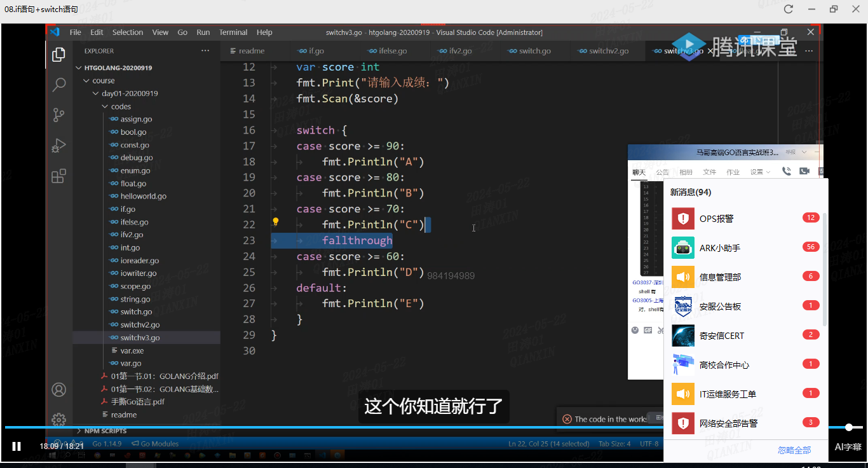Open the Manage gear in activity bar
Viewport: 868px width, 468px height.
[x=58, y=419]
